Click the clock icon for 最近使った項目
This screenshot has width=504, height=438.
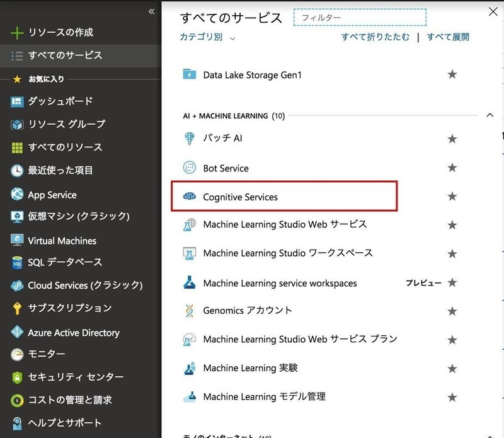pos(17,171)
